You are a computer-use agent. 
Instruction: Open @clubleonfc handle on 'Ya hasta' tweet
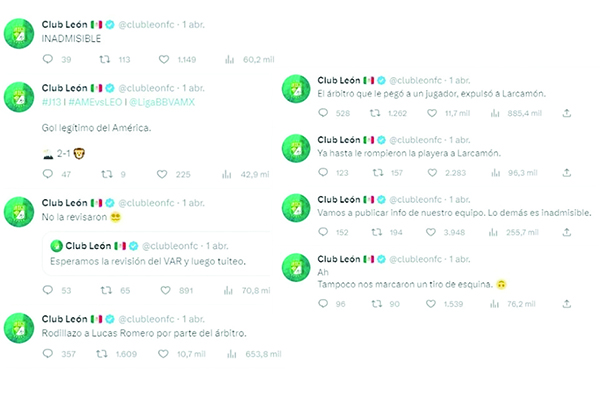(415, 140)
